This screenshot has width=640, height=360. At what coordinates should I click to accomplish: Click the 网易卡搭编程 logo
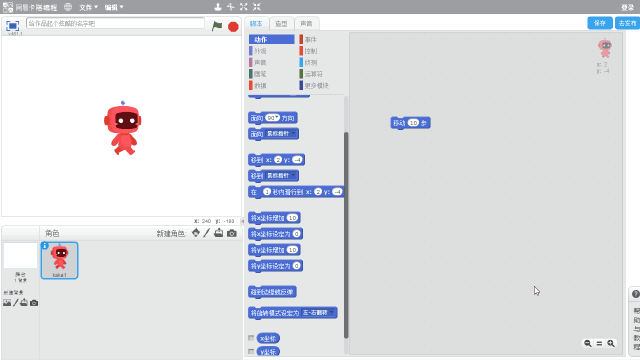pyautogui.click(x=30, y=7)
